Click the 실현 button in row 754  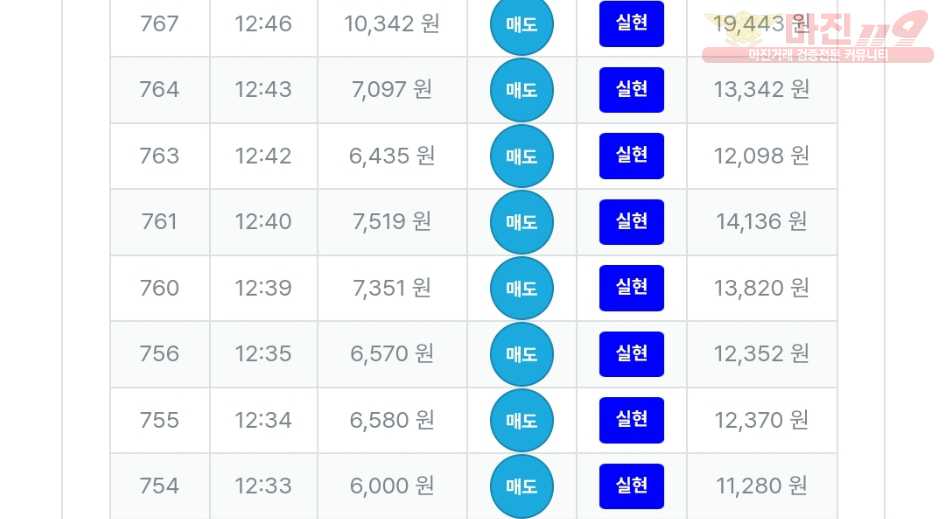coord(631,485)
